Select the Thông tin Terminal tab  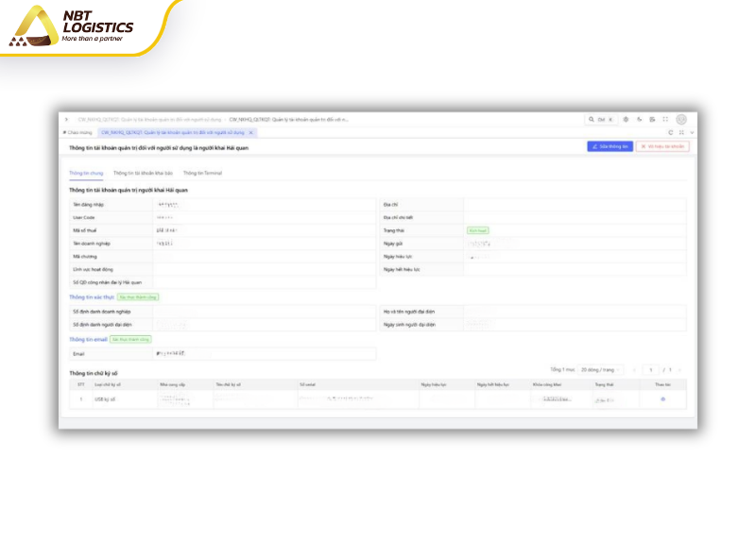pos(202,173)
